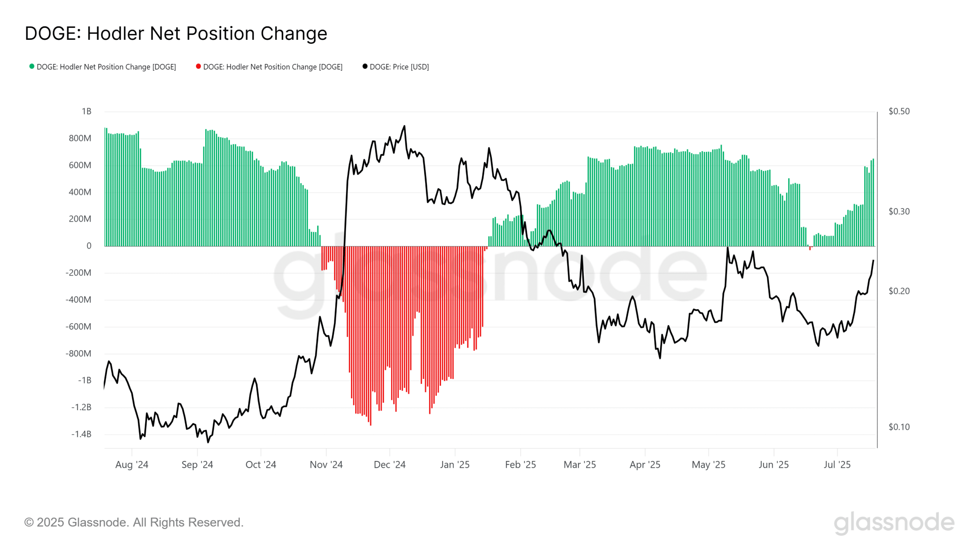Click the 0 baseline label on left axis
Screen dimensions: 980x551
89,246
